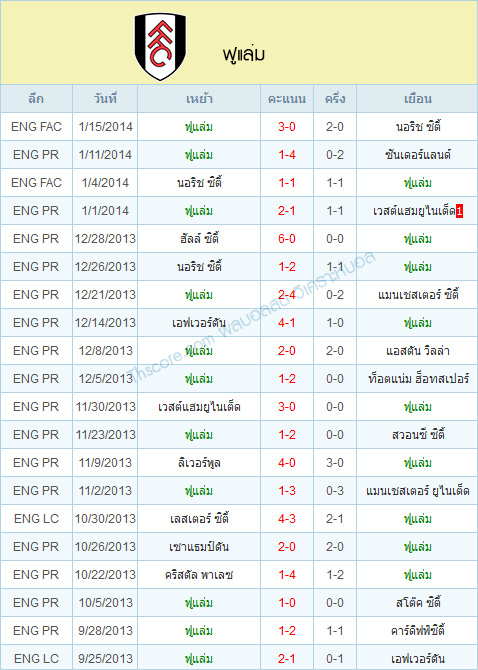
Task: Click the Fulham FC club crest logo
Action: pos(160,46)
